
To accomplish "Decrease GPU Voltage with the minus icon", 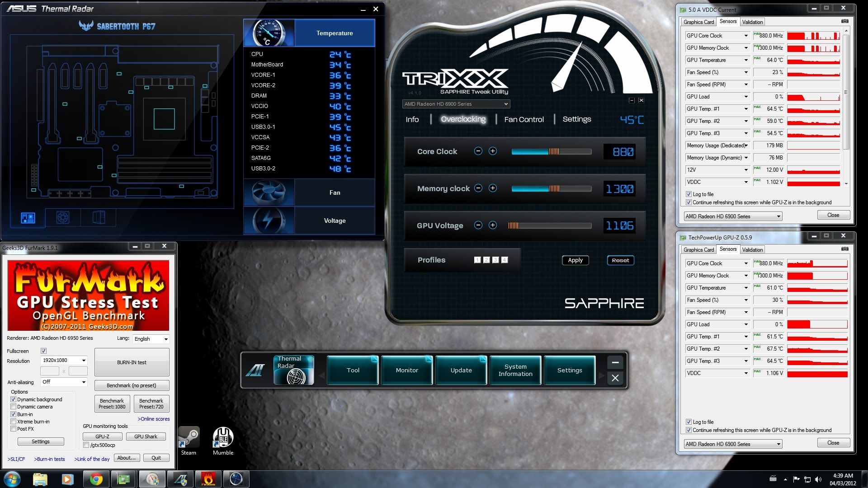I will click(x=478, y=225).
